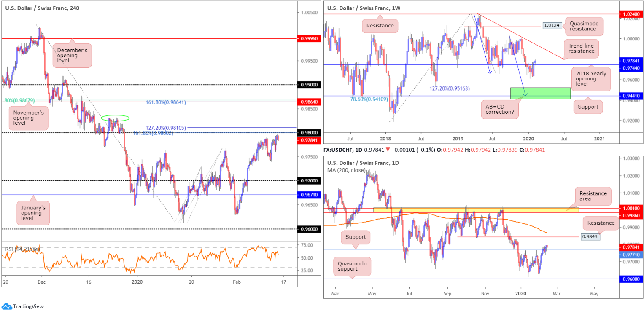
Task: Click the Dec date on 240 chart axis
Action: (x=41, y=282)
